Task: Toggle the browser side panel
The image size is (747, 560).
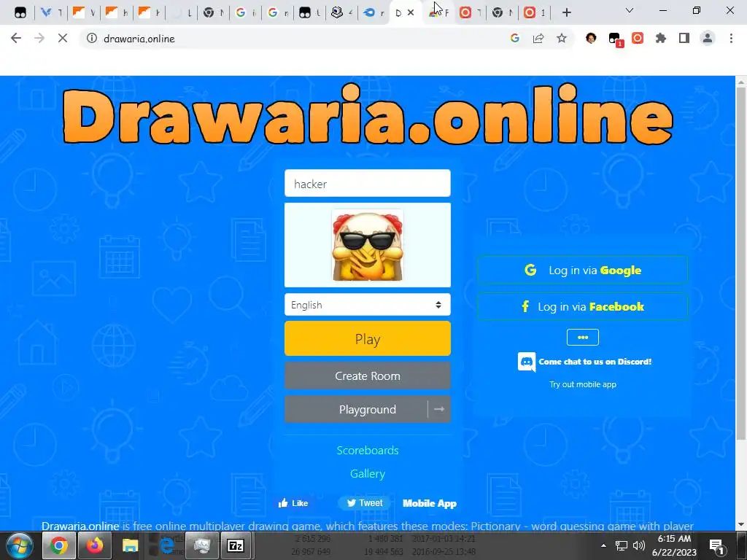Action: pyautogui.click(x=684, y=38)
